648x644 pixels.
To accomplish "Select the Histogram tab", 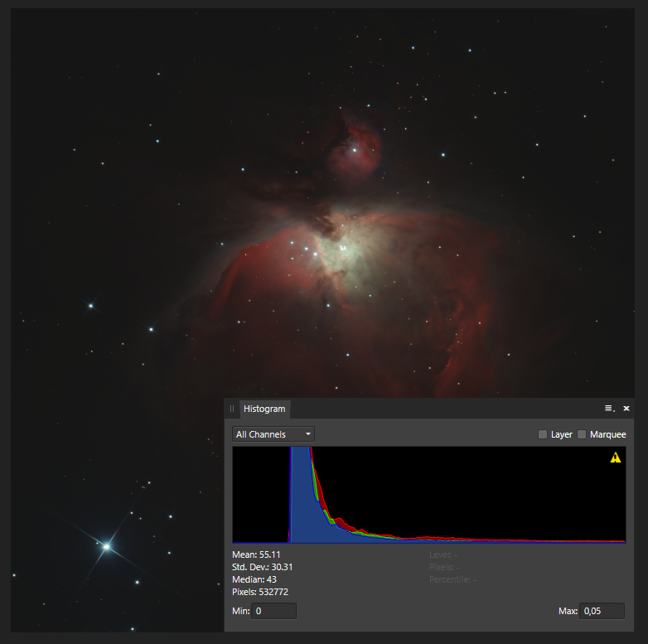I will 264,409.
